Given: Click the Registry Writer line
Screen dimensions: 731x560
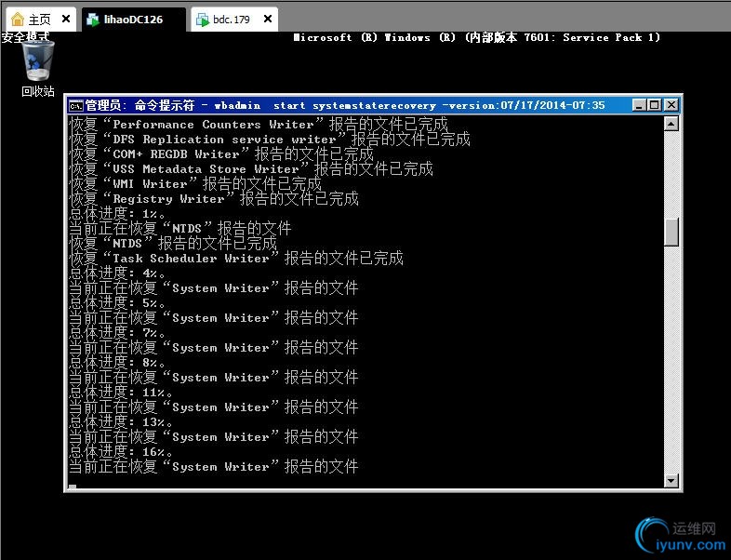Looking at the screenshot, I should [x=214, y=199].
